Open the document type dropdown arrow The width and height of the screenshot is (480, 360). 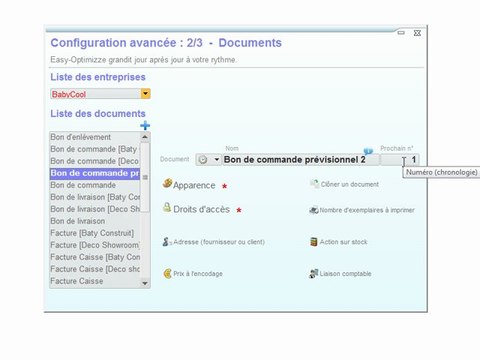pyautogui.click(x=217, y=160)
